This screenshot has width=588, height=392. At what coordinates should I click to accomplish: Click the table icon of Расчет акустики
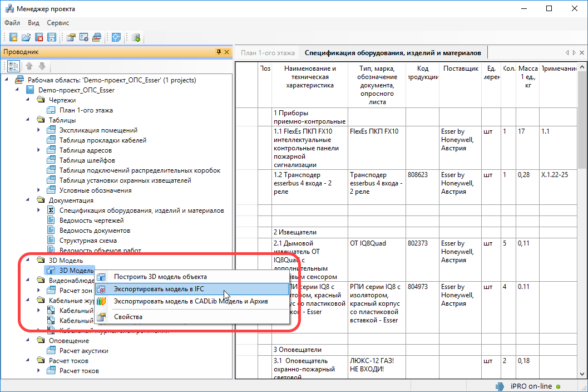51,351
